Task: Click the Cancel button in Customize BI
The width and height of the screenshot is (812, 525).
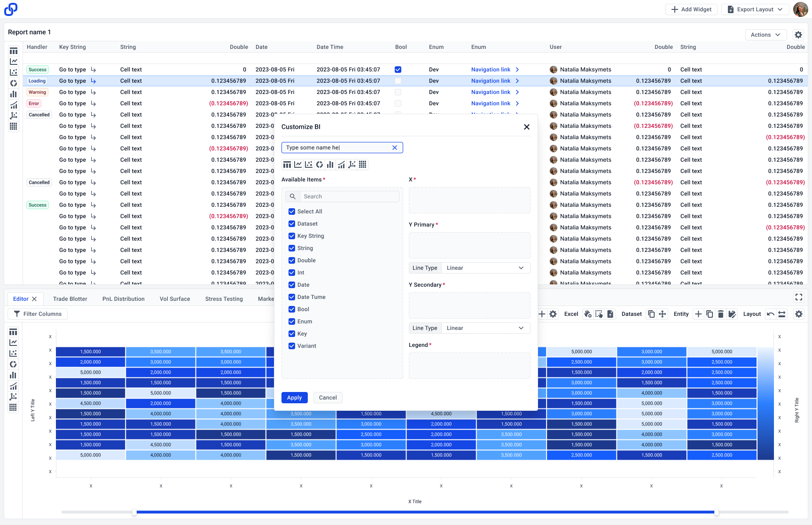Action: pos(328,398)
